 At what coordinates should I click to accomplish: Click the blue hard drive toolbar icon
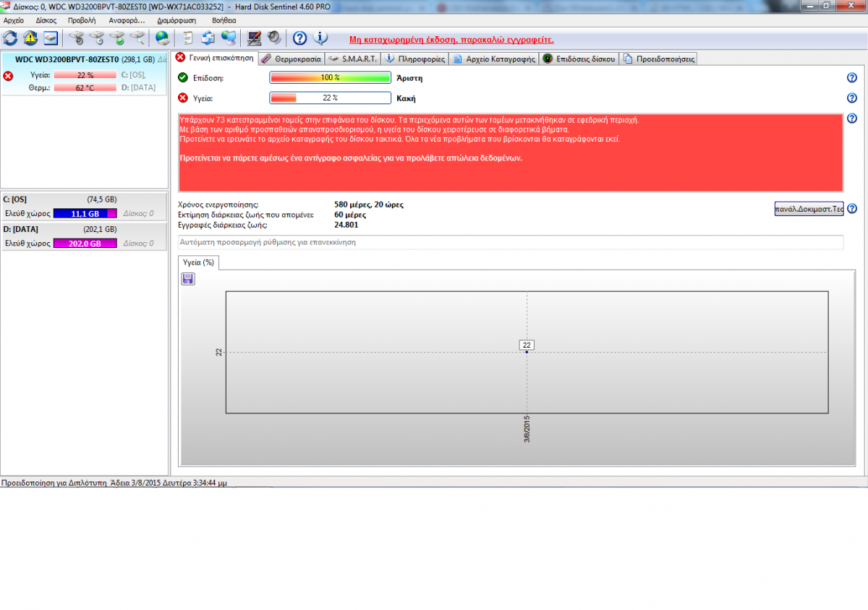(51, 38)
